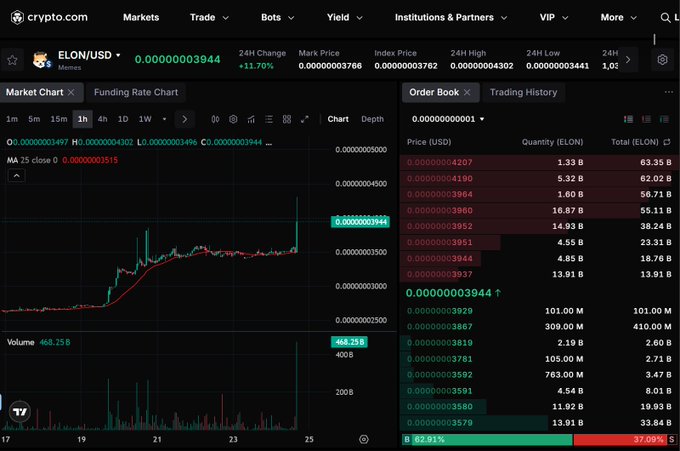The image size is (680, 451).
Task: Go to Markets page
Action: pyautogui.click(x=141, y=18)
